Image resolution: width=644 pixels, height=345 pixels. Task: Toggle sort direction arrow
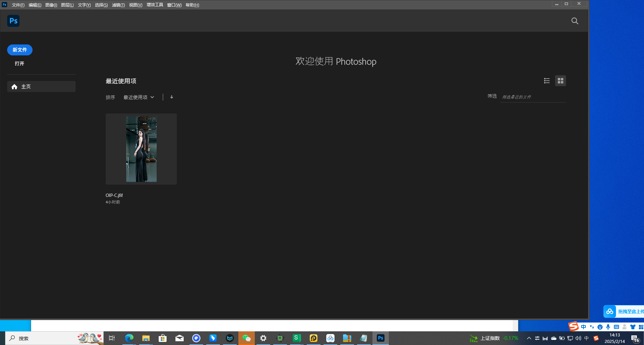pyautogui.click(x=172, y=97)
